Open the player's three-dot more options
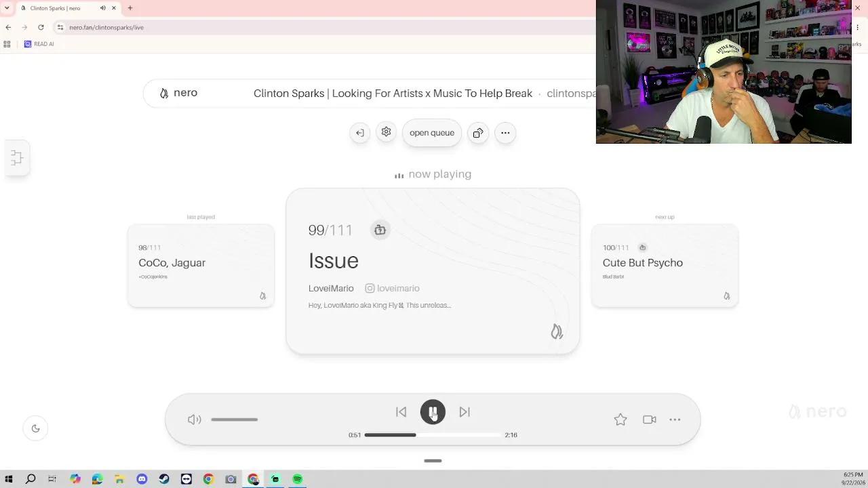868x488 pixels. [675, 420]
